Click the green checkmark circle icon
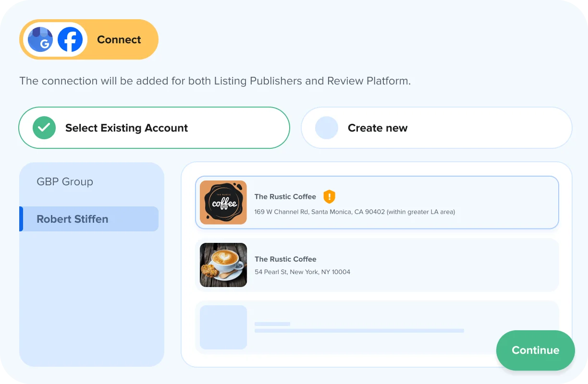Image resolution: width=588 pixels, height=384 pixels. 44,128
